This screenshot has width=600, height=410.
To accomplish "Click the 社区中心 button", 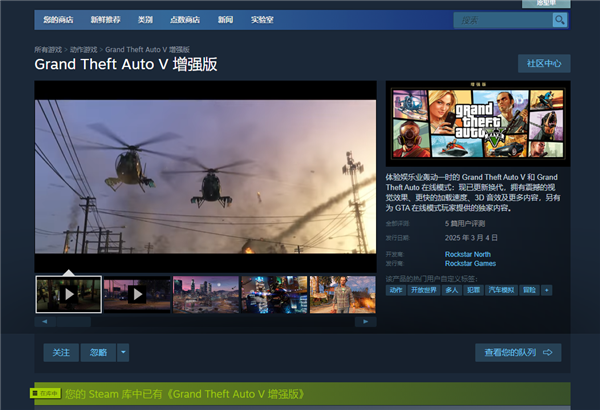I will coord(544,64).
